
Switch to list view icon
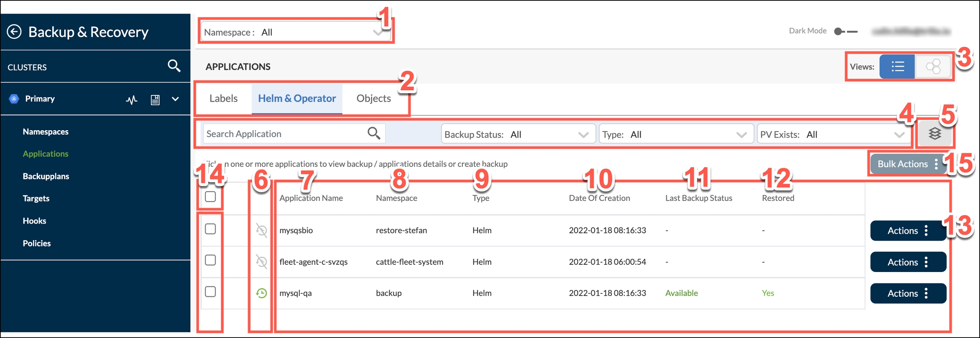[x=897, y=67]
